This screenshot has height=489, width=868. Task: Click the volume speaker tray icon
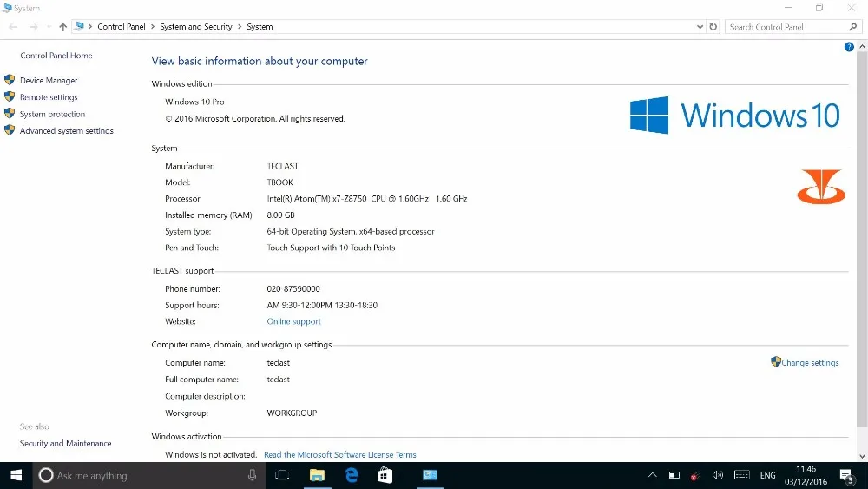(718, 475)
